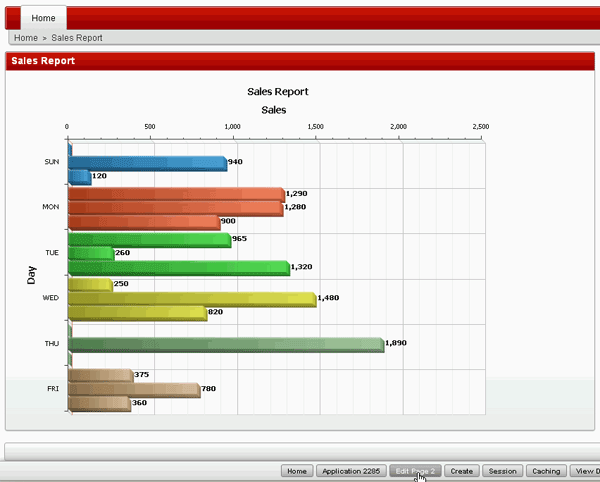Click the chart title Sales Report
Image resolution: width=600 pixels, height=482 pixels.
click(x=278, y=92)
